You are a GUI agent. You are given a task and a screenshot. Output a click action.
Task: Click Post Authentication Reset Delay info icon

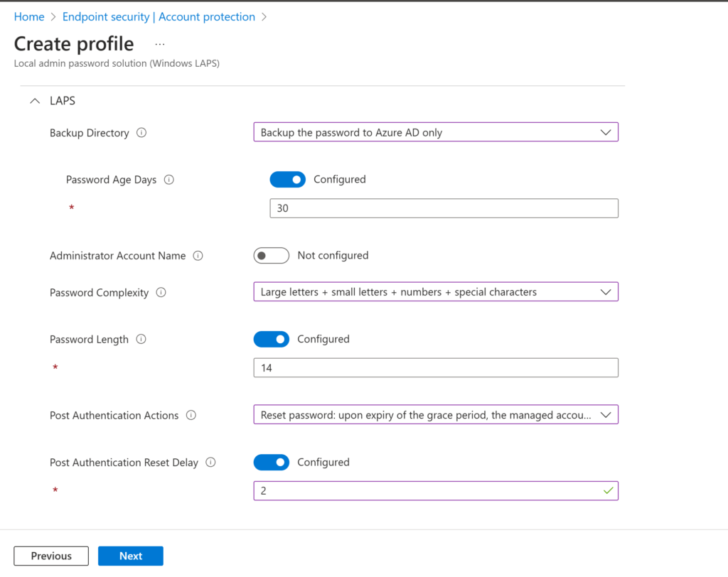click(210, 463)
